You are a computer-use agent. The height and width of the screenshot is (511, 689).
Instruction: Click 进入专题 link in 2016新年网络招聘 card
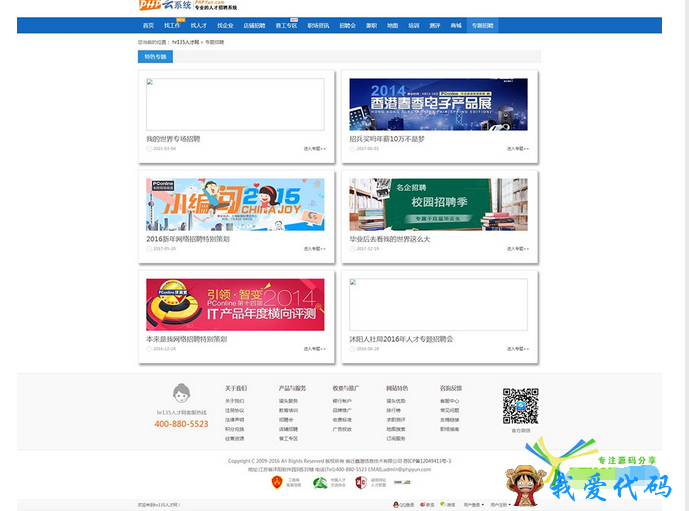[315, 249]
